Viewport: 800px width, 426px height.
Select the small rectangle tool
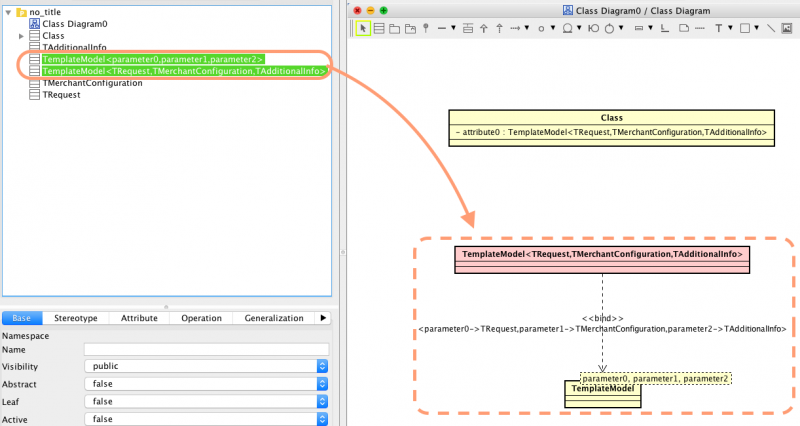coord(639,29)
